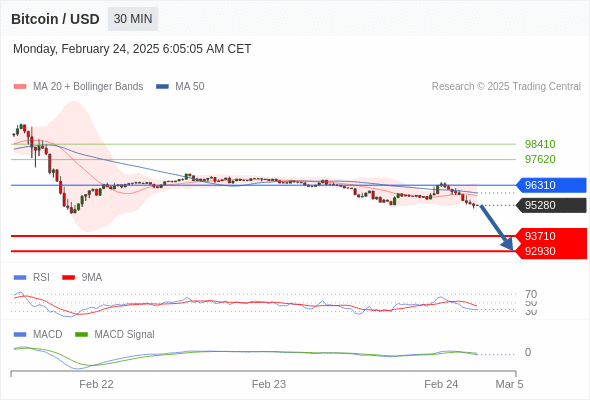590x400 pixels.
Task: Click the blue MACD legend swatch
Action: (x=20, y=334)
